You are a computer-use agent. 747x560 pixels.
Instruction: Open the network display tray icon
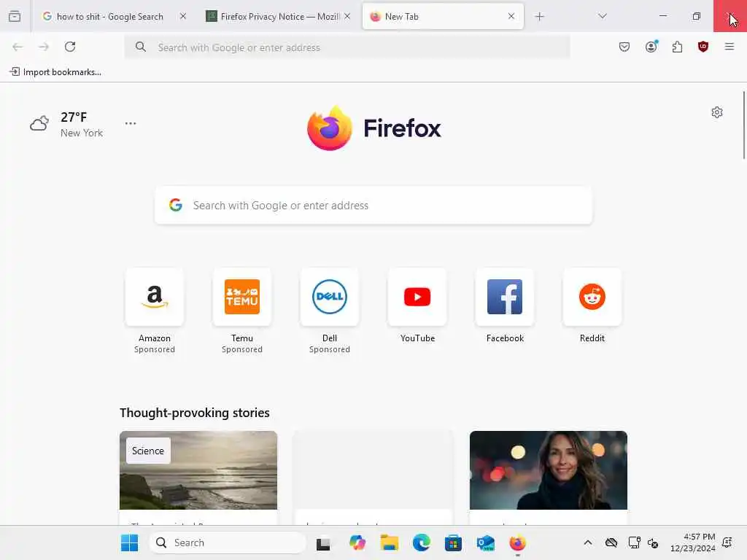(x=634, y=542)
